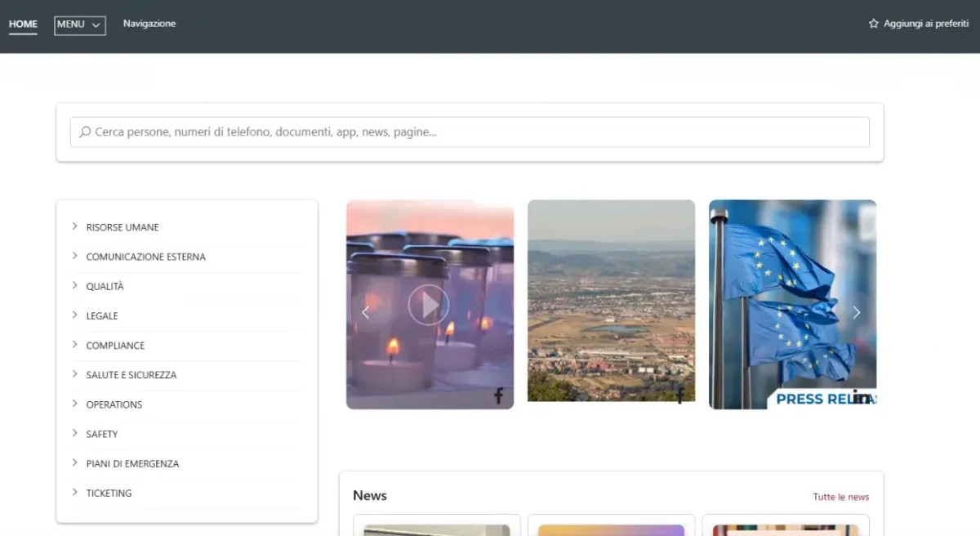
Task: Show the previous carousel slide
Action: pyautogui.click(x=365, y=312)
